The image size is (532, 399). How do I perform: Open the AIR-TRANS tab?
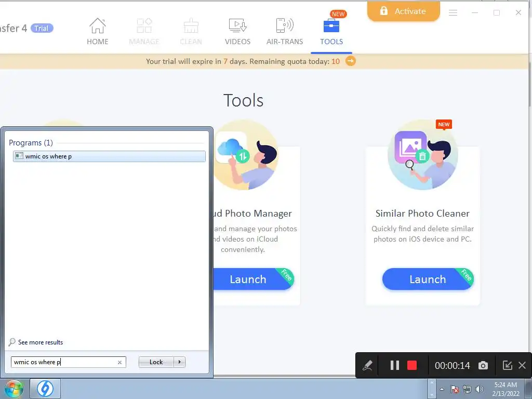(284, 32)
